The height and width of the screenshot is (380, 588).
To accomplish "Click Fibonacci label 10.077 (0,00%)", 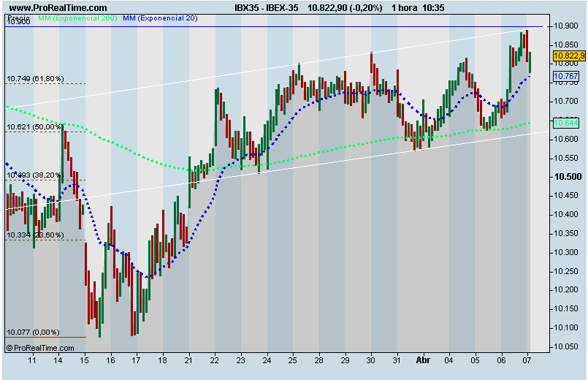I will point(33,332).
